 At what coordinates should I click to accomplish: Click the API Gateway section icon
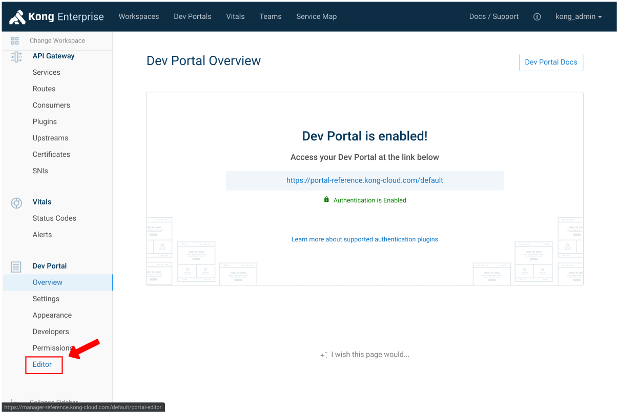[16, 57]
